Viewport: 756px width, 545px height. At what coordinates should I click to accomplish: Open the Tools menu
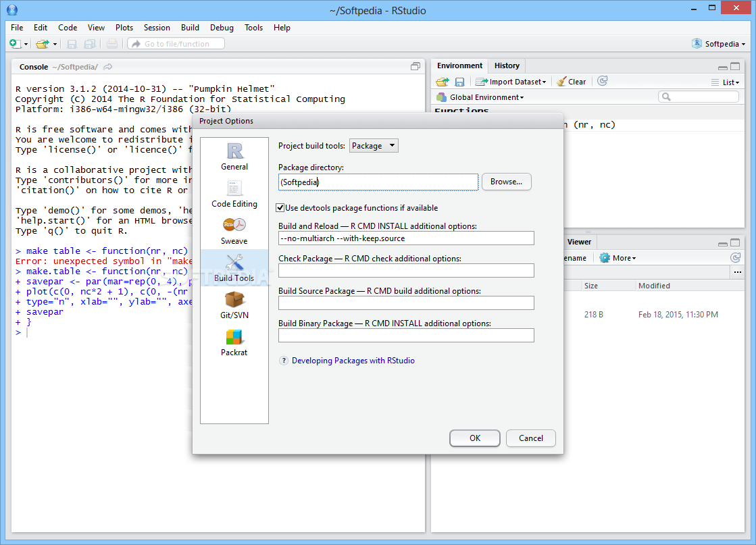[x=253, y=28]
